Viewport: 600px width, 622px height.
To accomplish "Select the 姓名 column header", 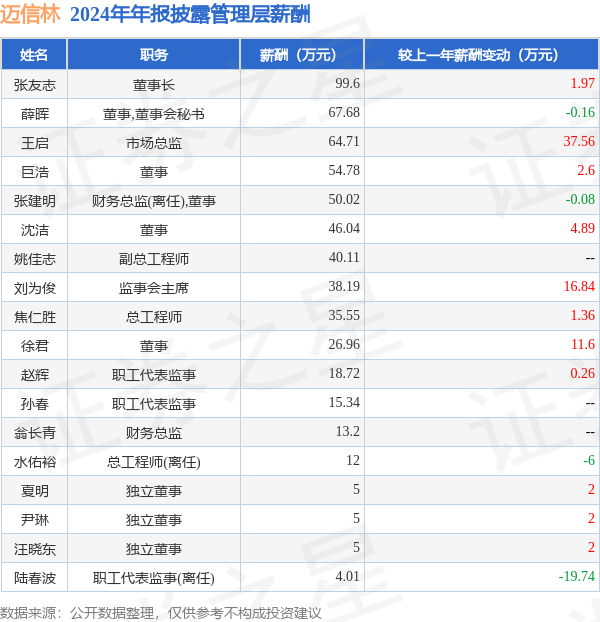I will click(34, 55).
